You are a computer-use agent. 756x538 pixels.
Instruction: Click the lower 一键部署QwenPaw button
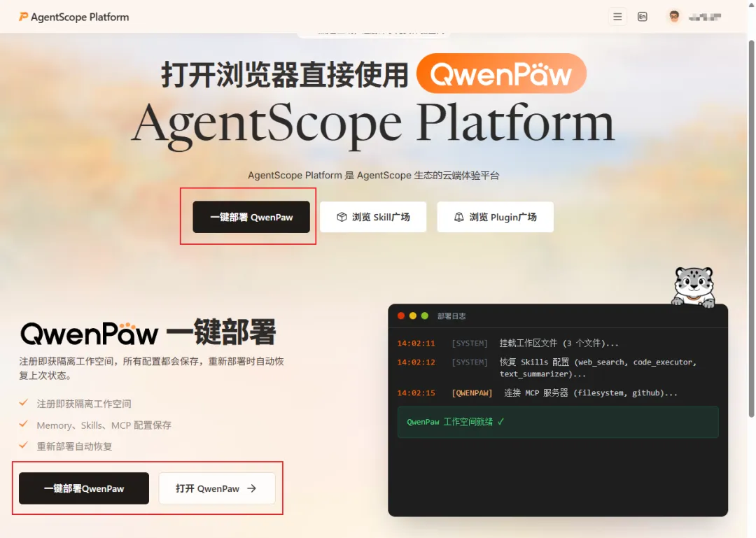[x=84, y=488]
